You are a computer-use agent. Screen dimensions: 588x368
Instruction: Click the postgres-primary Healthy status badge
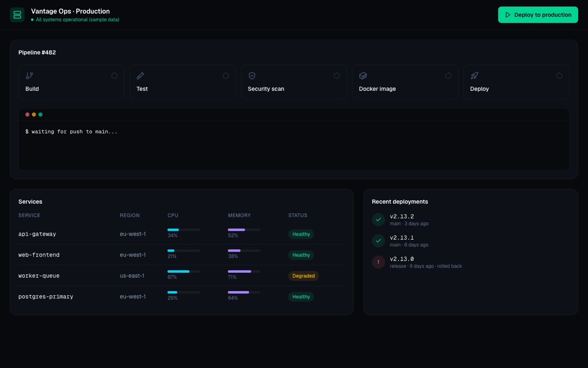[x=301, y=297]
